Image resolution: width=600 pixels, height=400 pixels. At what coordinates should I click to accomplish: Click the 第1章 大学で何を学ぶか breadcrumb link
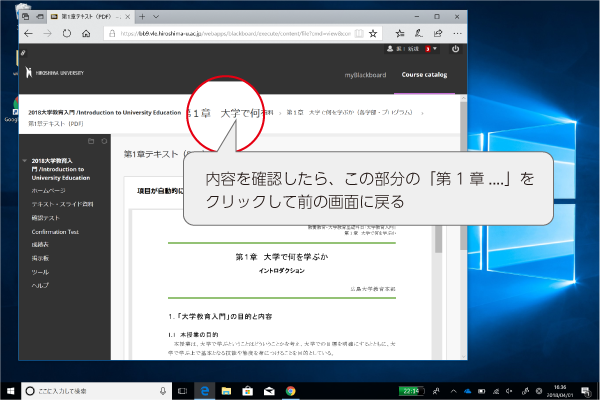coord(349,113)
